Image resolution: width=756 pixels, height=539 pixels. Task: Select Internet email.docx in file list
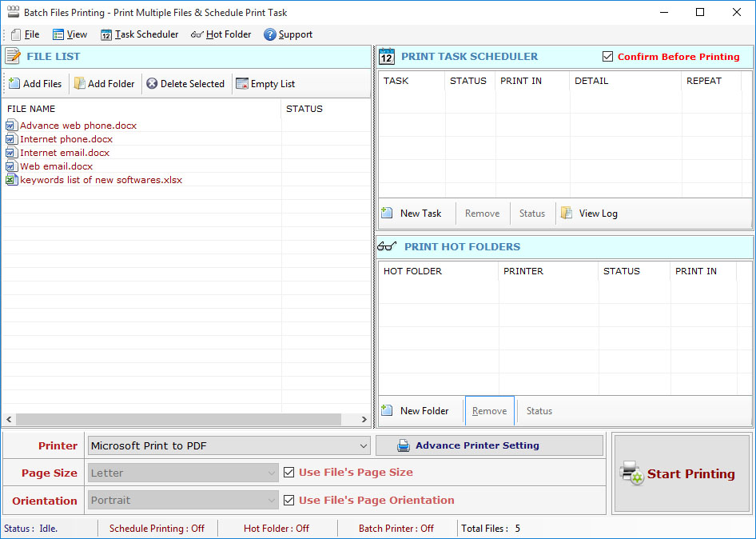(x=65, y=153)
